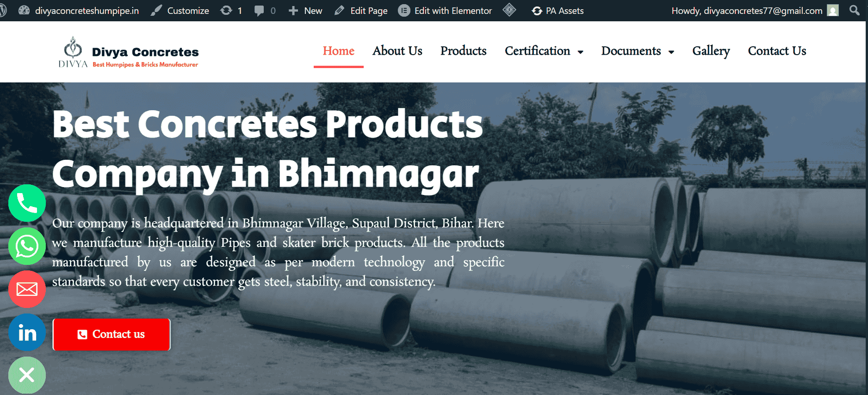Open PA Assets in the admin bar
The height and width of the screenshot is (395, 868).
(x=558, y=10)
